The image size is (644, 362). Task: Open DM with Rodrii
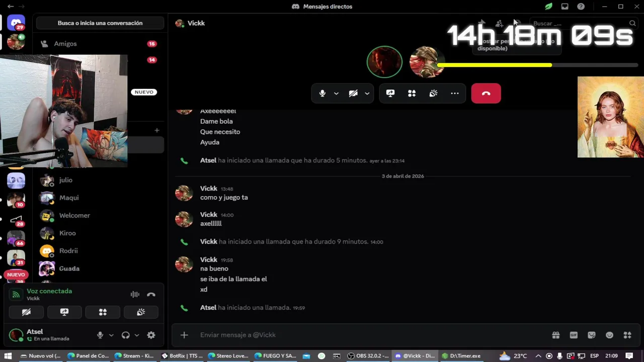pyautogui.click(x=100, y=250)
